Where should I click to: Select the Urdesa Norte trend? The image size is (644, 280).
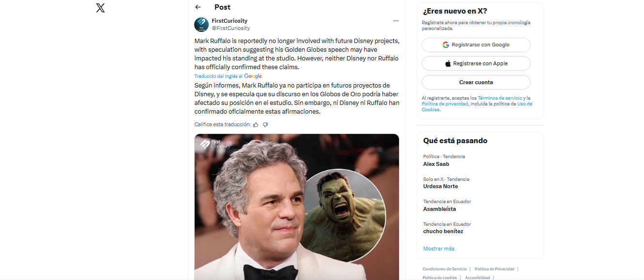(441, 186)
